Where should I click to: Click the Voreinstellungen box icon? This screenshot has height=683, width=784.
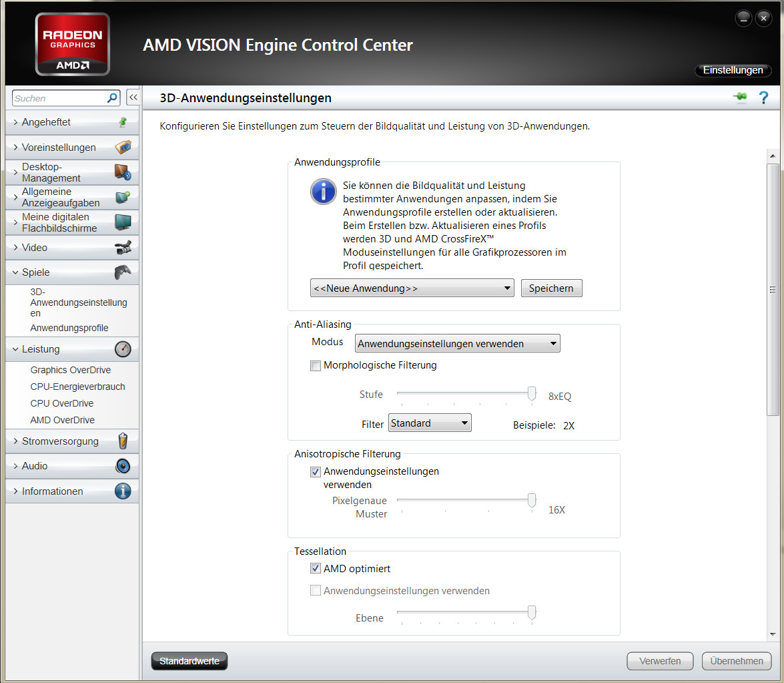(x=123, y=147)
